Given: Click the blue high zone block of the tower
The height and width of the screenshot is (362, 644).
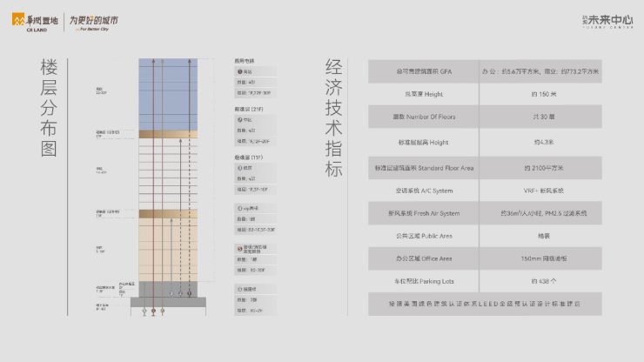Looking at the screenshot, I should (x=168, y=95).
